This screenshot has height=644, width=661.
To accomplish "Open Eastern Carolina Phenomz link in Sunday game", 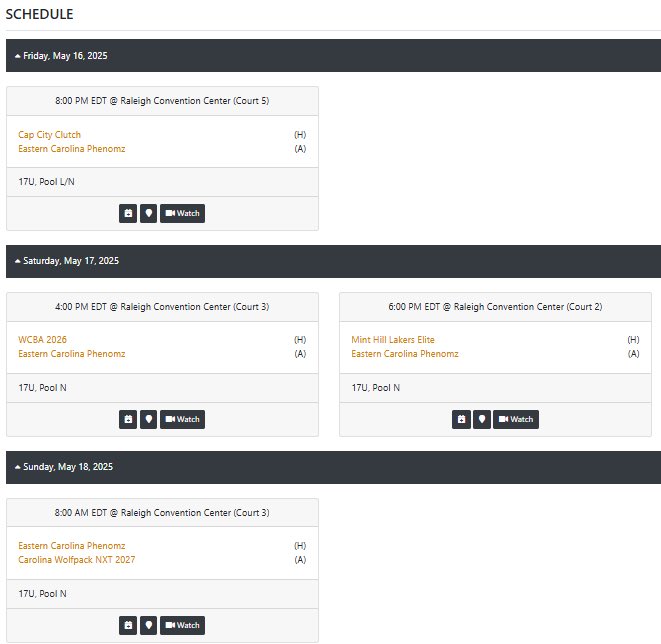I will [x=72, y=546].
